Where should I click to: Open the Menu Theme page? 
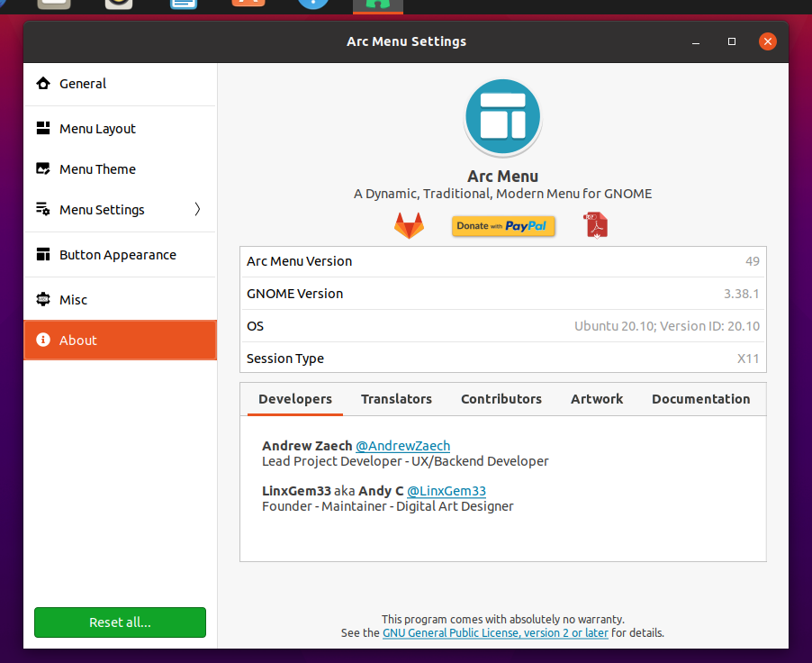(x=120, y=169)
